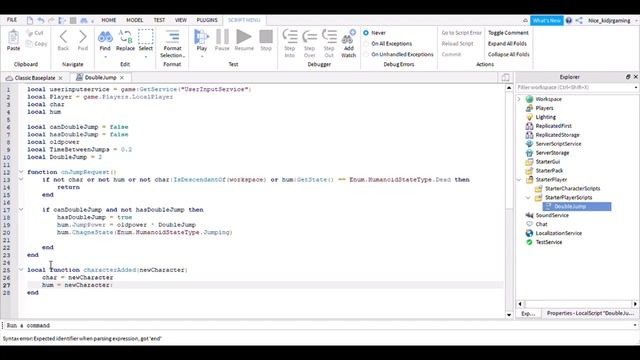Click the share icon beside the username
640x360 pixels.
579,20
